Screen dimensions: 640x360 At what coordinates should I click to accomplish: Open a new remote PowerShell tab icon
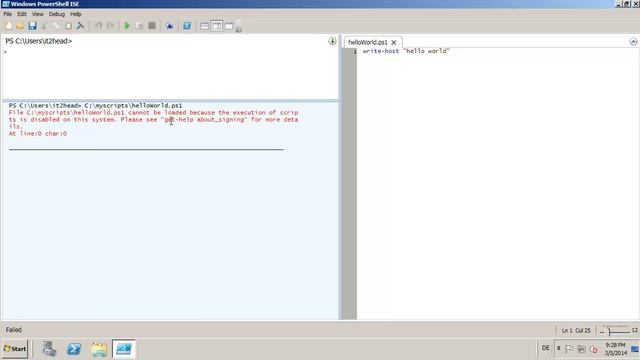(169, 26)
